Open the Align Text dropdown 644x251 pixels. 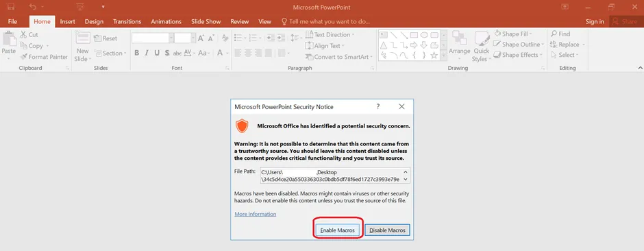(325, 45)
